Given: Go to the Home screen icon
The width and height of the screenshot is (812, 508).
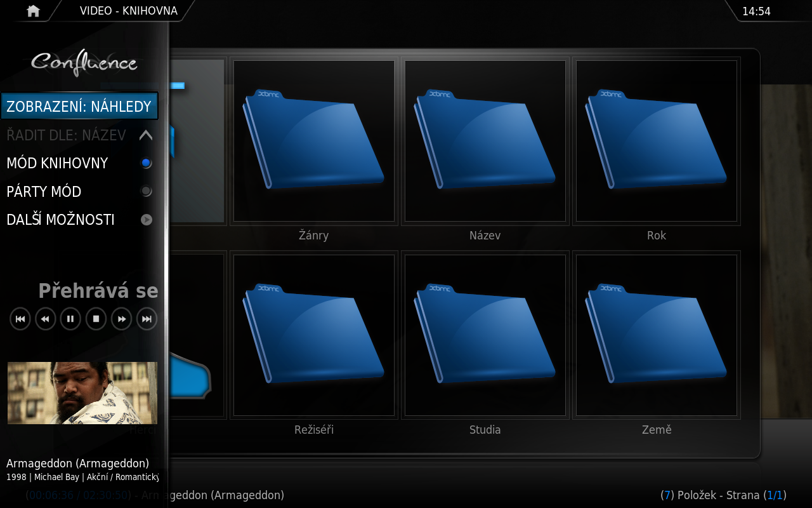Looking at the screenshot, I should 33,11.
